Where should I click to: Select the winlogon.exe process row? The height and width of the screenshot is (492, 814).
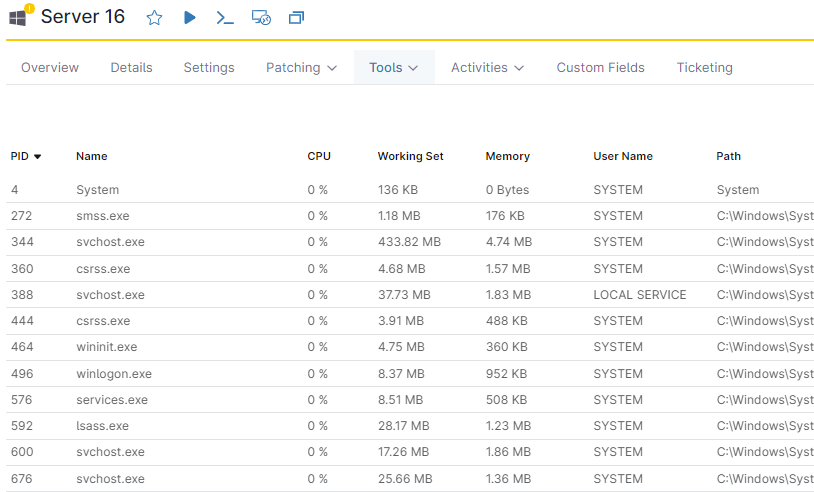coord(114,374)
